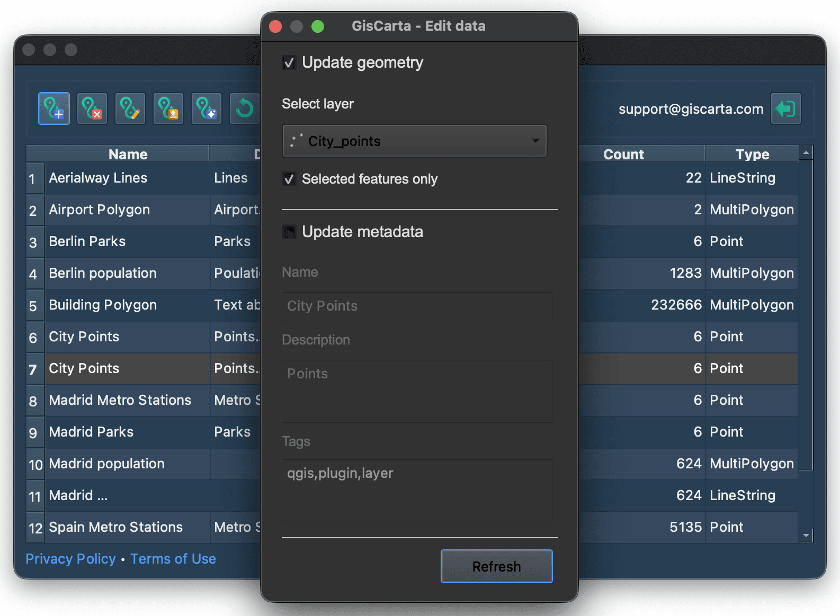Open the edit layer pencil tool
Screen dimensions: 840x616
tap(130, 108)
